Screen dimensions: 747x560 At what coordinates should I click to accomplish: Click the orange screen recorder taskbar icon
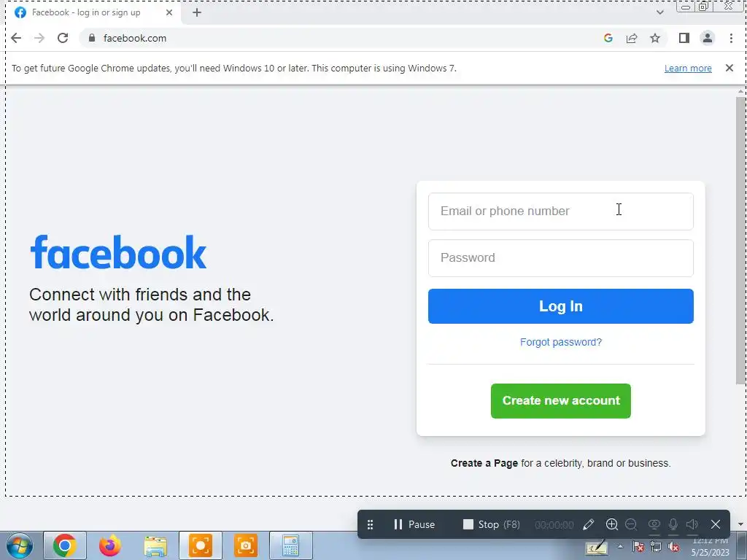click(201, 545)
